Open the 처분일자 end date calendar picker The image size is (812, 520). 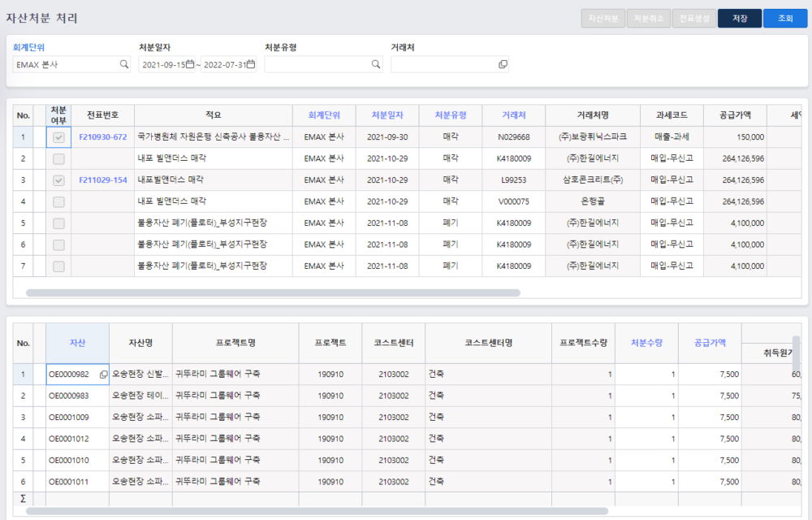coord(251,64)
